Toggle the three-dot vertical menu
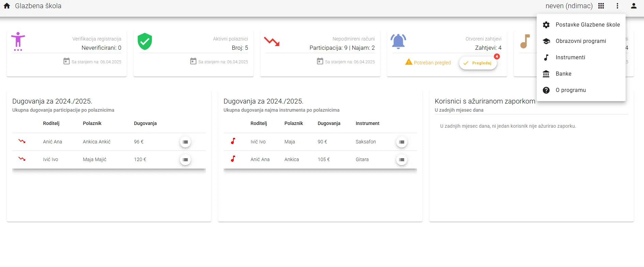 tap(617, 6)
